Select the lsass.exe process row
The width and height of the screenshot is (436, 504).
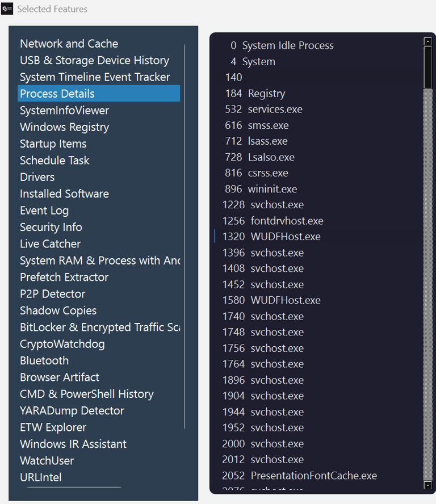pyautogui.click(x=267, y=141)
